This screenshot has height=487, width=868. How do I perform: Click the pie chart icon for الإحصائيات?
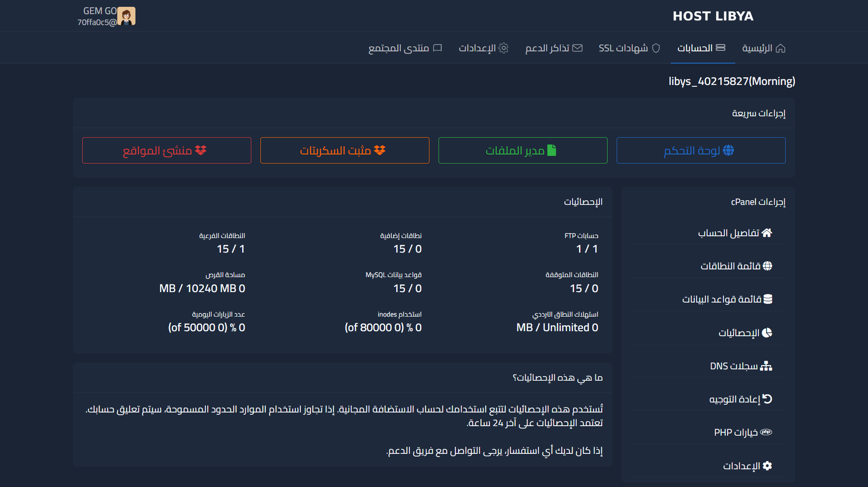pyautogui.click(x=768, y=332)
